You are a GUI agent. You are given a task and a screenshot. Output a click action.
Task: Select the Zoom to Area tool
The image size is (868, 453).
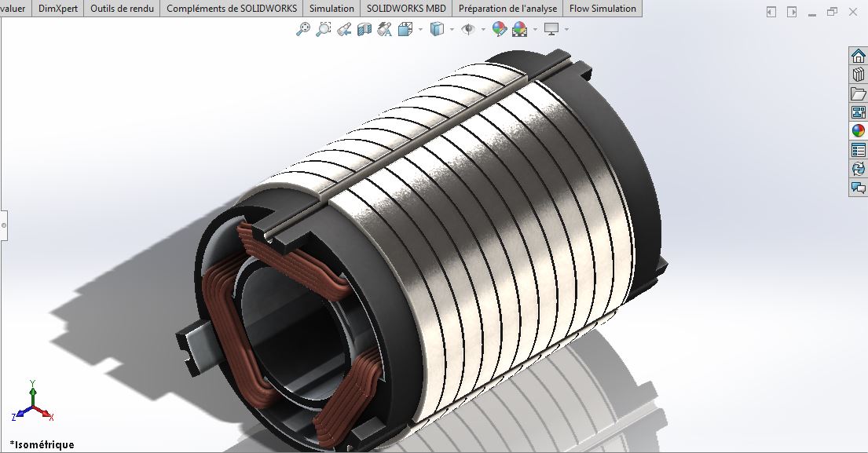coord(324,29)
